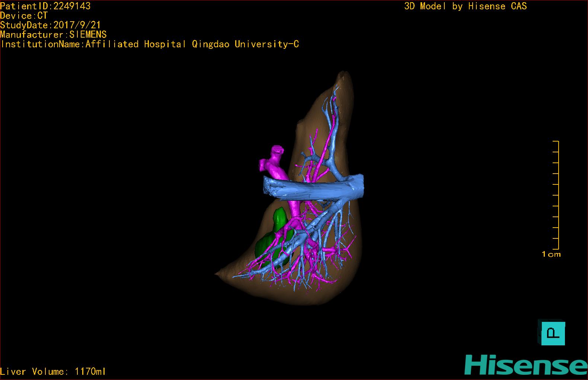Click the pointed lower-left tip of the liver
The width and height of the screenshot is (588, 380).
218,275
